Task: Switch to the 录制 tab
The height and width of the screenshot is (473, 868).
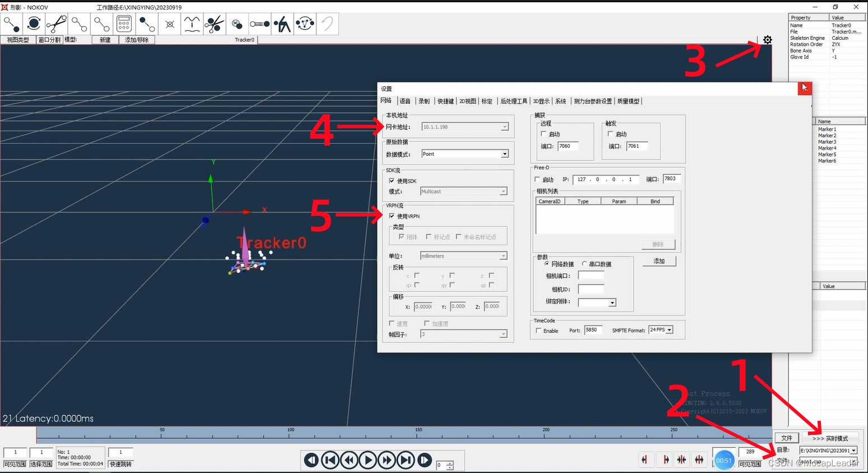Action: click(x=424, y=101)
